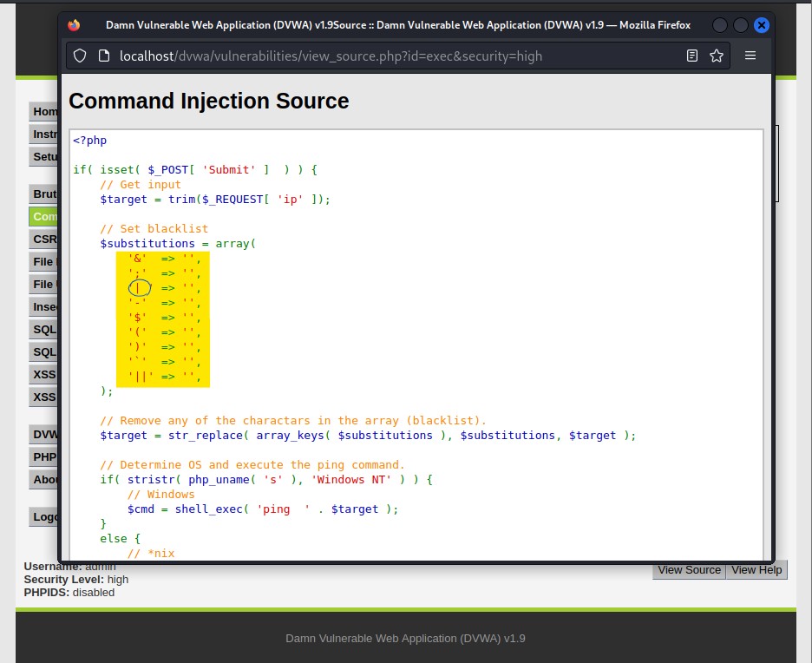The width and height of the screenshot is (812, 663).
Task: Click the '// *nix' comment
Action: tap(151, 553)
